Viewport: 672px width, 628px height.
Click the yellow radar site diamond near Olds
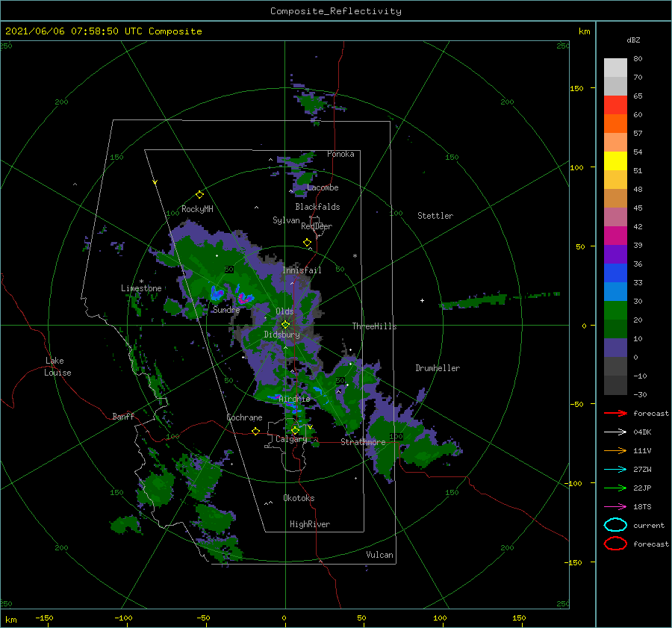285,325
